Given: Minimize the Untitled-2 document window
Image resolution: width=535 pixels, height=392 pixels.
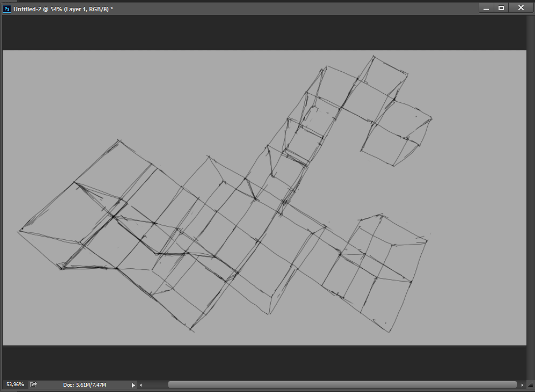Looking at the screenshot, I should coord(486,8).
